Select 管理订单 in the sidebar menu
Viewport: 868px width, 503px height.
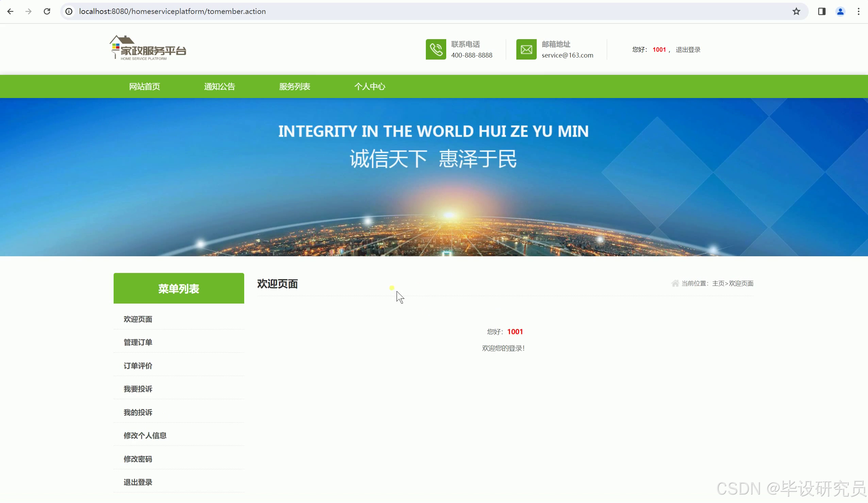[x=138, y=342]
